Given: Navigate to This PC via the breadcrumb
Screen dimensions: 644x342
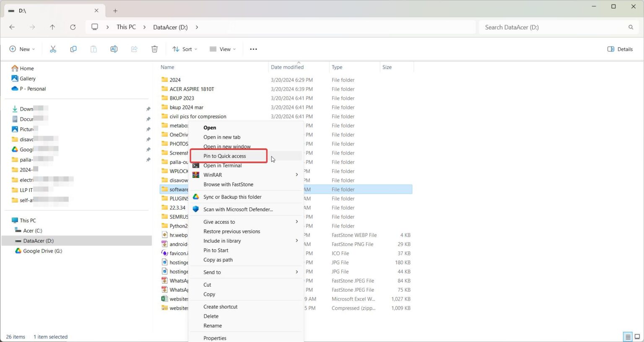Looking at the screenshot, I should [x=126, y=27].
